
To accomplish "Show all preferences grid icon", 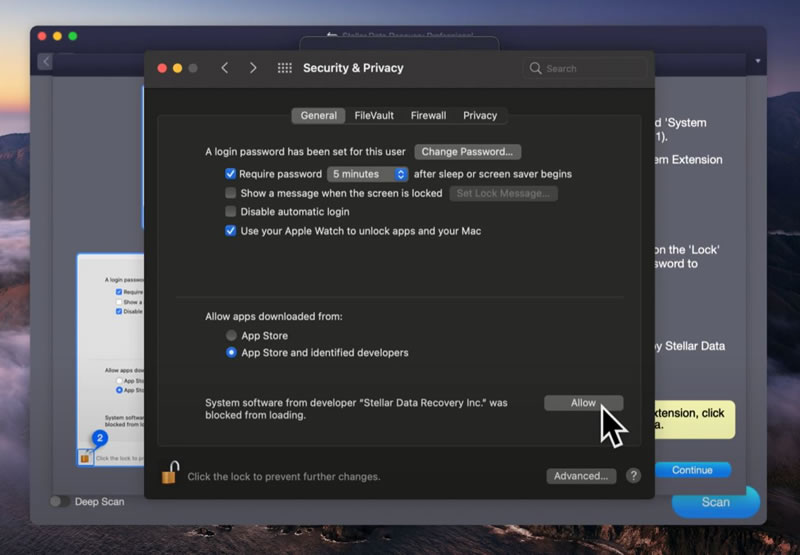I will (x=285, y=68).
